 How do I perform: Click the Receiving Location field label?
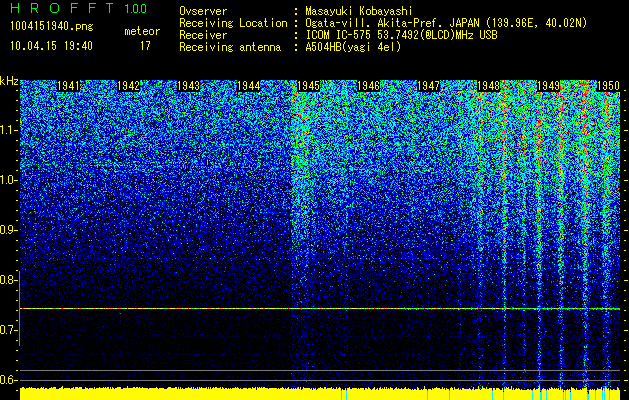point(233,23)
